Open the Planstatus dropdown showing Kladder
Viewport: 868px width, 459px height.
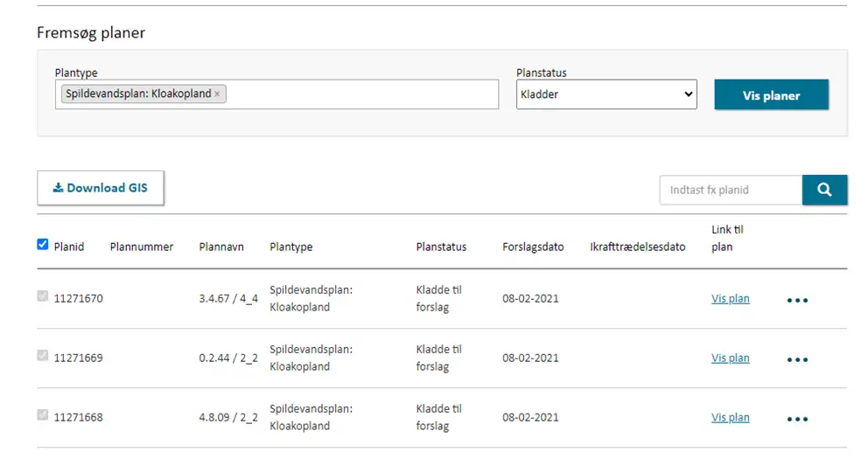[605, 94]
